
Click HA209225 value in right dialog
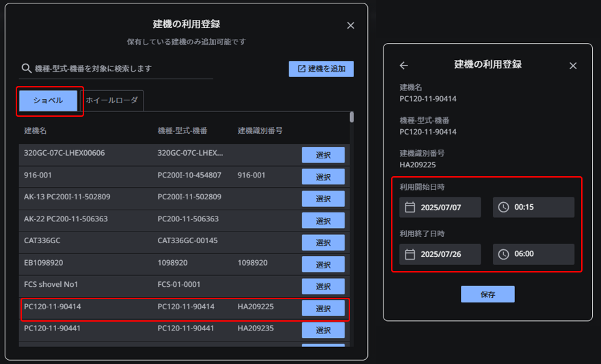pyautogui.click(x=417, y=165)
